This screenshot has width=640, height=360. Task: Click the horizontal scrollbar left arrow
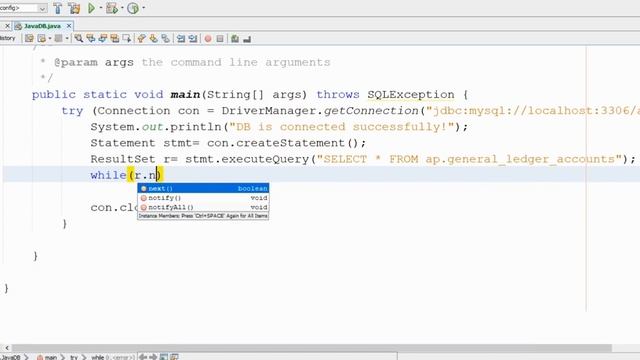[7, 348]
